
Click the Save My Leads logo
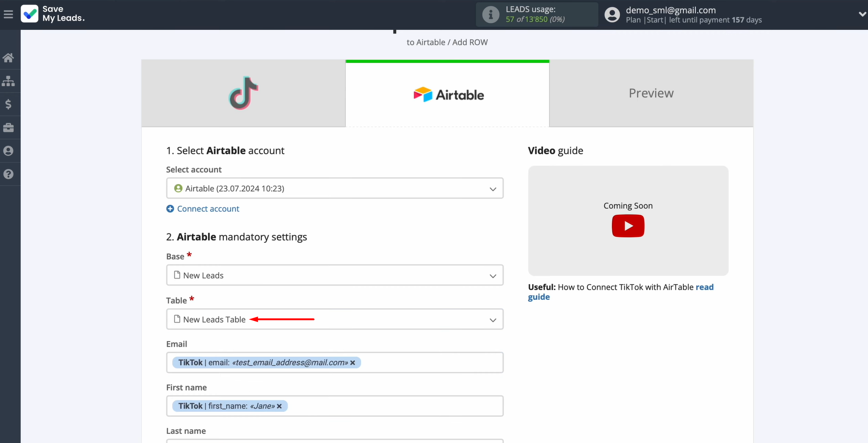point(53,14)
